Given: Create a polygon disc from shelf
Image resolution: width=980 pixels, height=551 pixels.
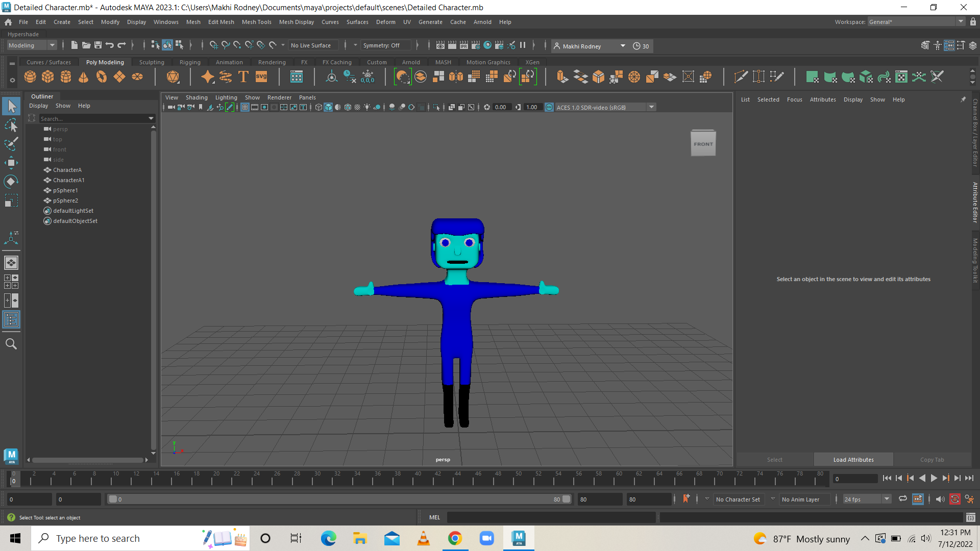Looking at the screenshot, I should pos(137,77).
